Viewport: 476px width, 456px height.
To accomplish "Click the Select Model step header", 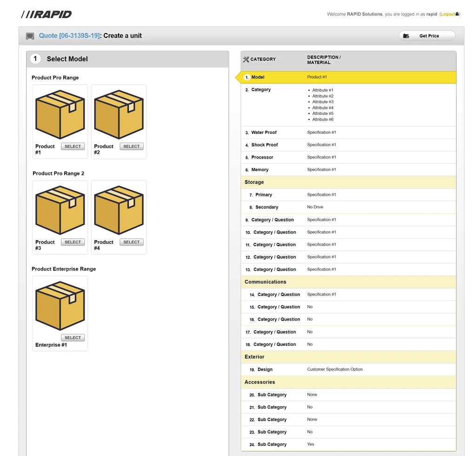I will [x=127, y=59].
